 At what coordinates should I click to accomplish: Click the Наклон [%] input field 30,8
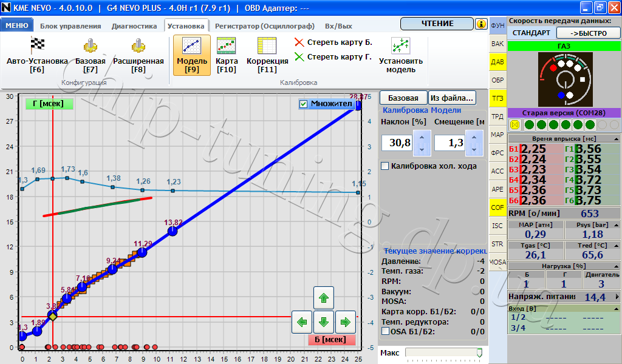point(397,143)
